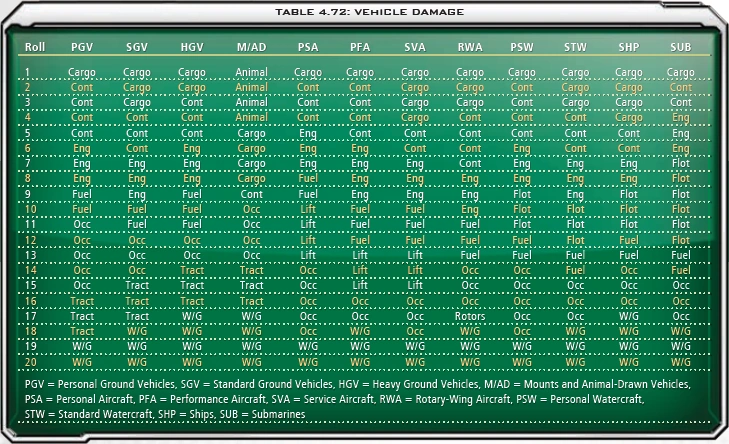
Task: Click the STW "Fuel" cell in roll 14
Action: point(575,270)
